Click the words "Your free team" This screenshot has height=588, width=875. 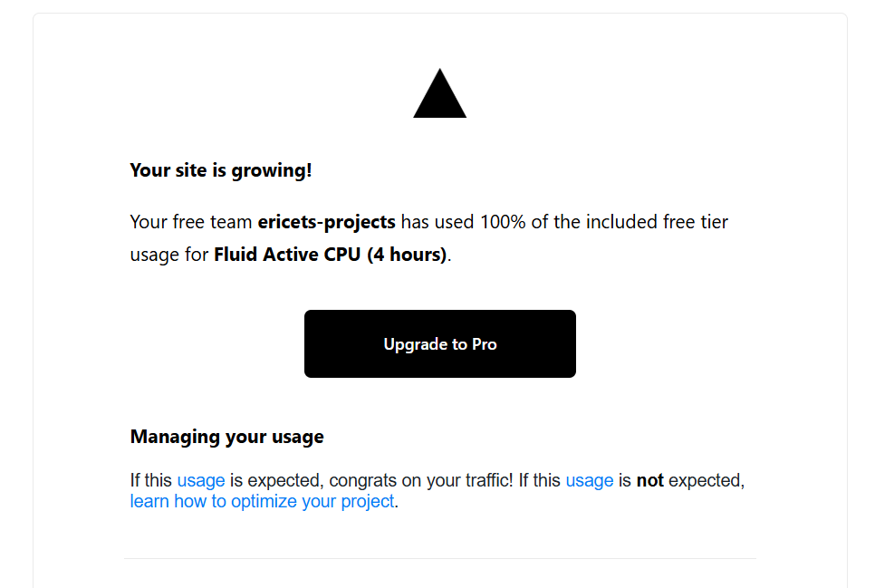tap(191, 222)
